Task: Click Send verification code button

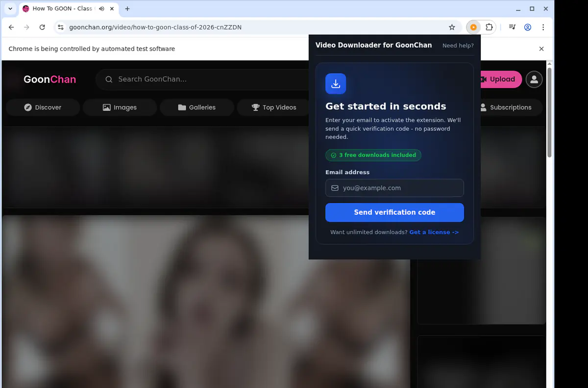Action: [394, 212]
